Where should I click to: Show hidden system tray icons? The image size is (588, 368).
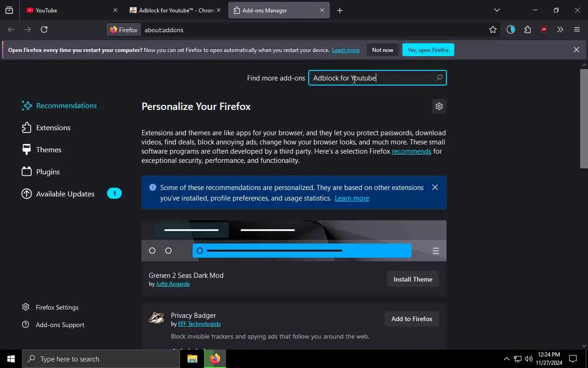click(x=506, y=359)
